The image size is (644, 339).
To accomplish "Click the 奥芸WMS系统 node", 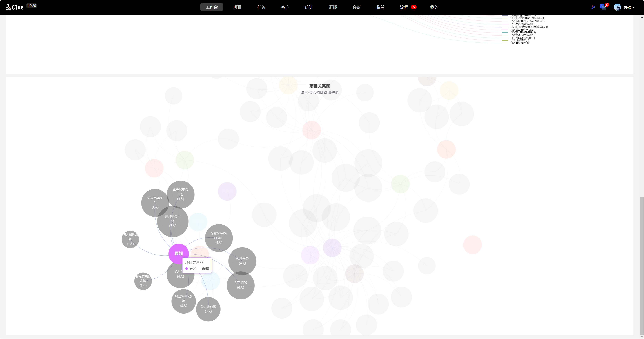I will [183, 301].
